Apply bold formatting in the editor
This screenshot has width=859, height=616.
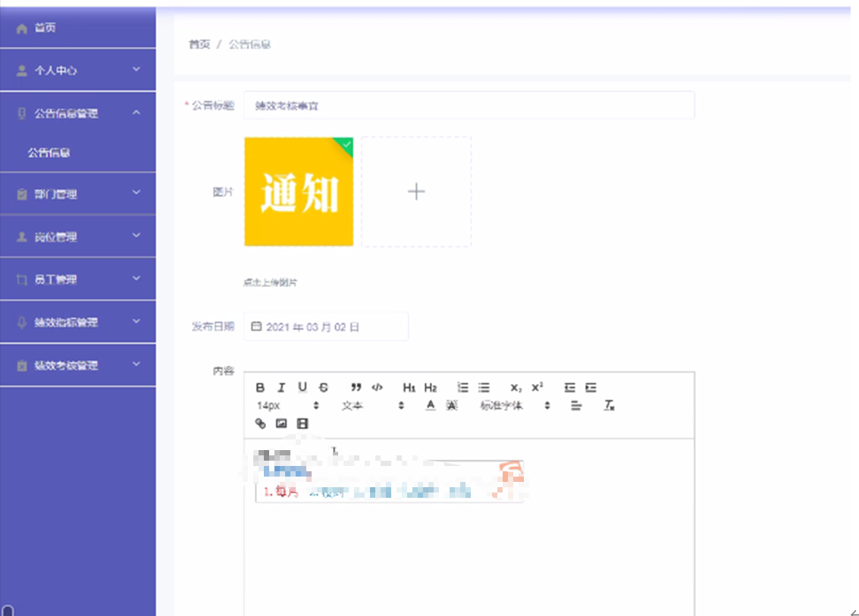[x=259, y=387]
